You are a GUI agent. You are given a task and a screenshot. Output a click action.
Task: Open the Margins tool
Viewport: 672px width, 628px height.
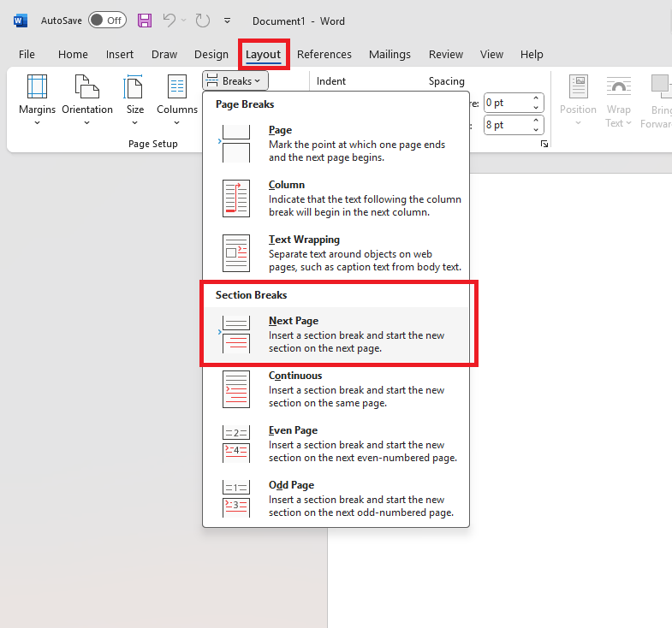pos(37,100)
